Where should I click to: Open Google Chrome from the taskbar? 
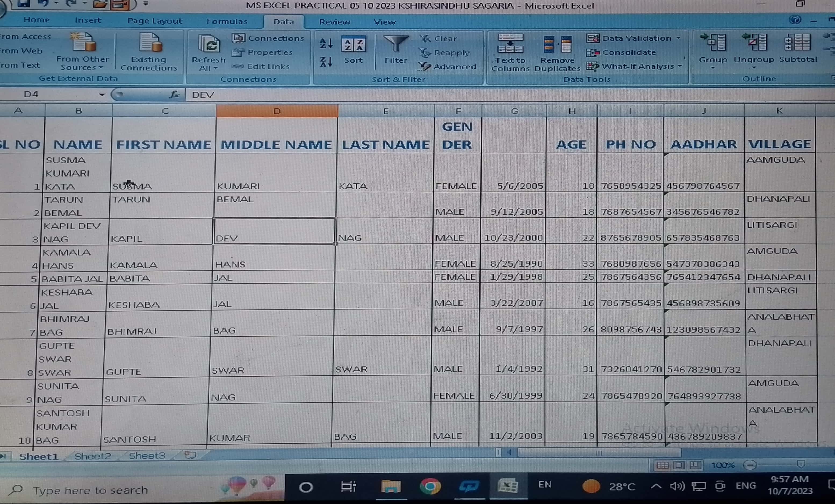430,487
